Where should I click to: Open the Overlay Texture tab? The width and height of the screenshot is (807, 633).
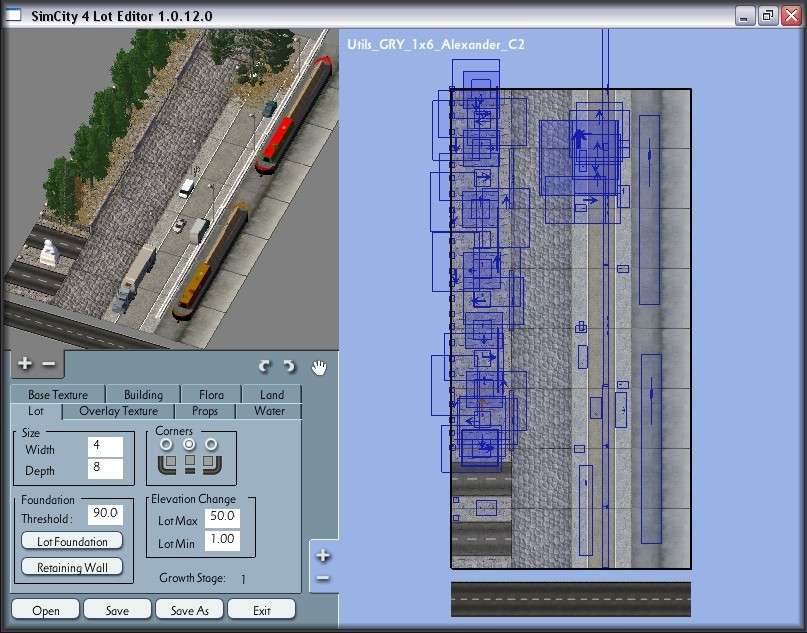point(118,411)
